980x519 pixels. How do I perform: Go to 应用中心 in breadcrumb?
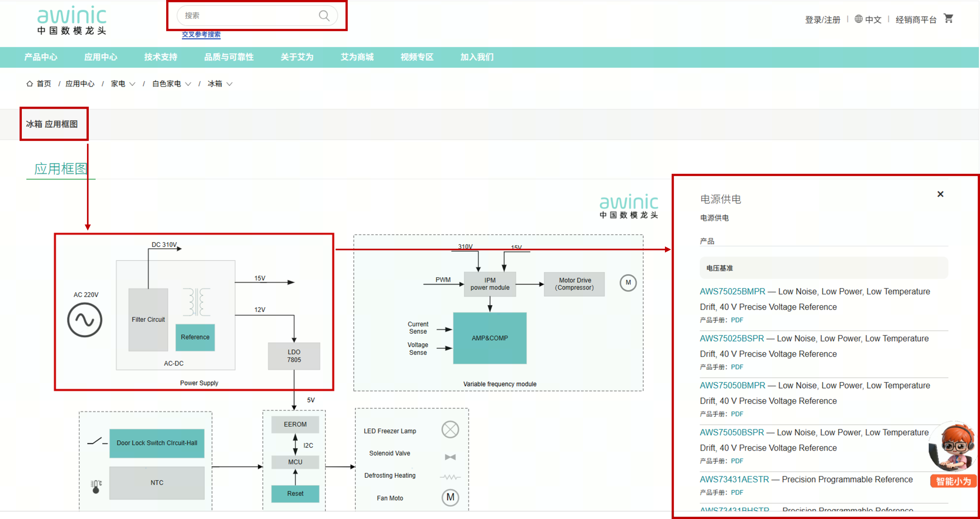(x=80, y=83)
